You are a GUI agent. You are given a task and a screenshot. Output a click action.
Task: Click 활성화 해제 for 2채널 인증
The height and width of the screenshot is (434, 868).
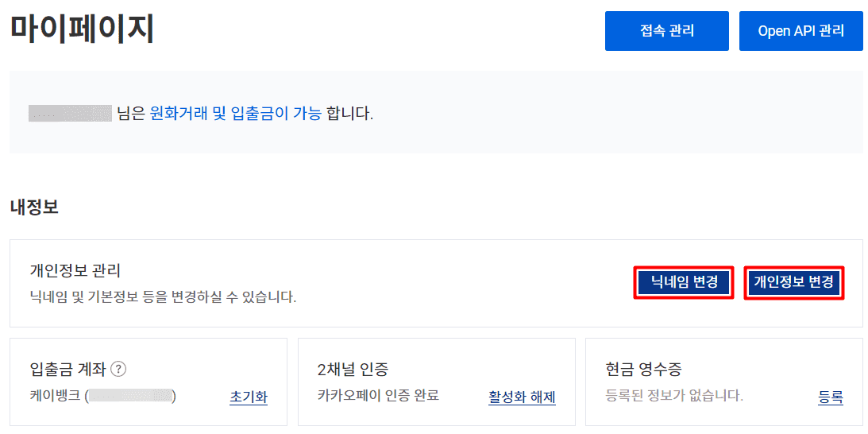pyautogui.click(x=522, y=397)
